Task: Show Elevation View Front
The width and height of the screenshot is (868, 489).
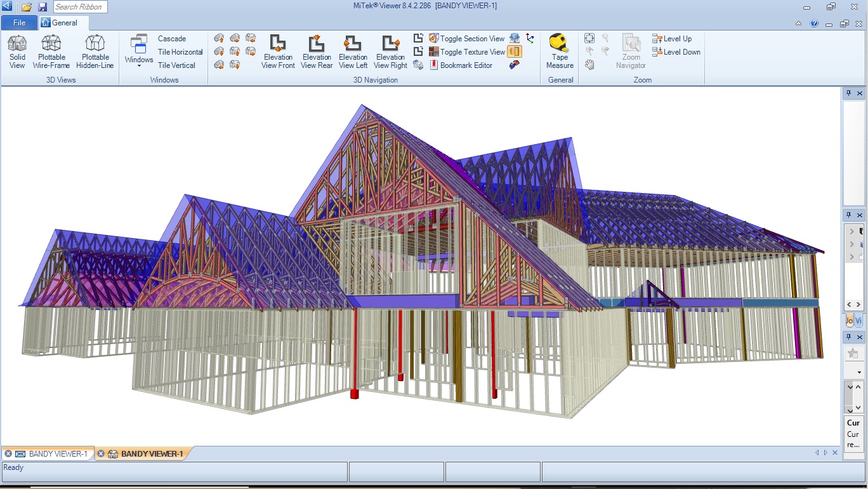Action: tap(278, 51)
